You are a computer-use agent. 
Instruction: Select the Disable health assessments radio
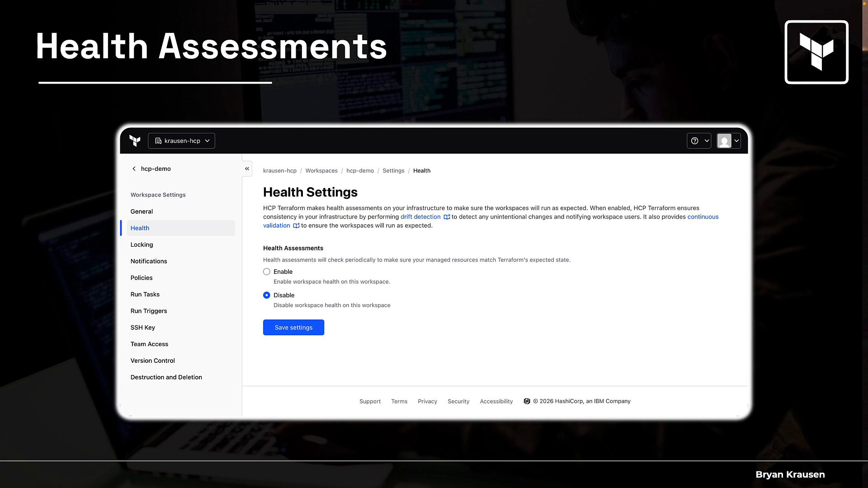coord(267,295)
